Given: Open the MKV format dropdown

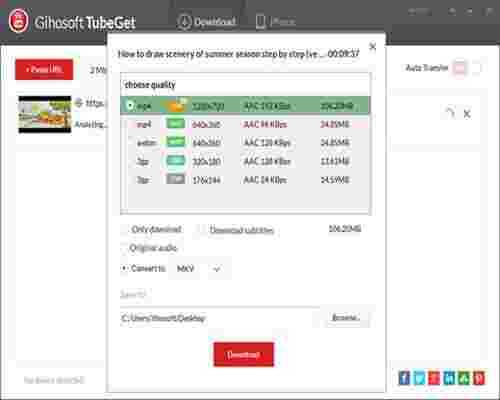Looking at the screenshot, I should [x=199, y=269].
